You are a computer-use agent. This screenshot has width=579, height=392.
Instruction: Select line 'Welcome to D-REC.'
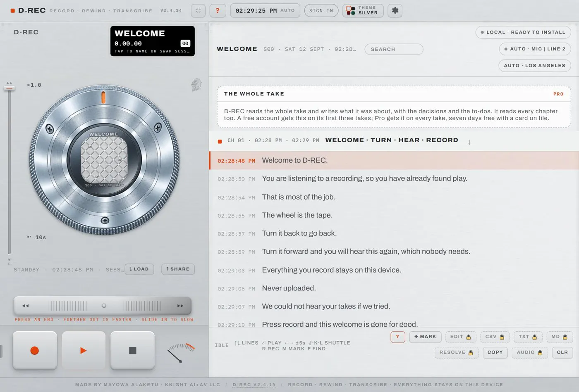[394, 160]
